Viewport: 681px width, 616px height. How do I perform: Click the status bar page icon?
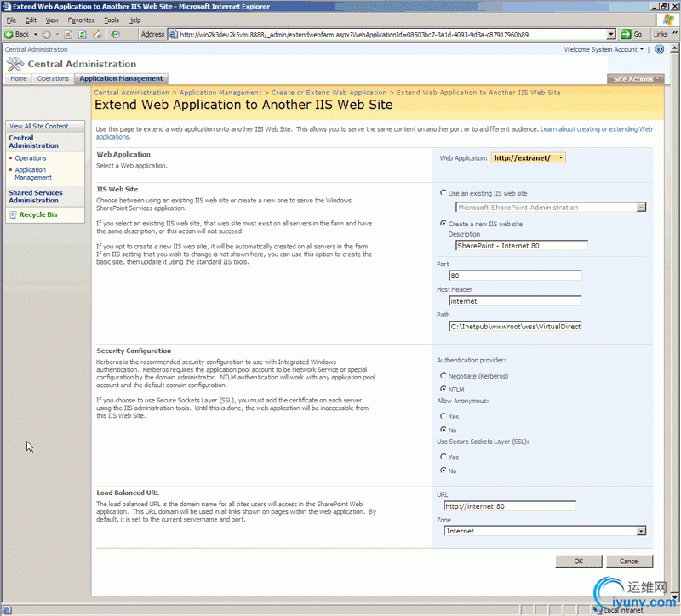tap(7, 610)
